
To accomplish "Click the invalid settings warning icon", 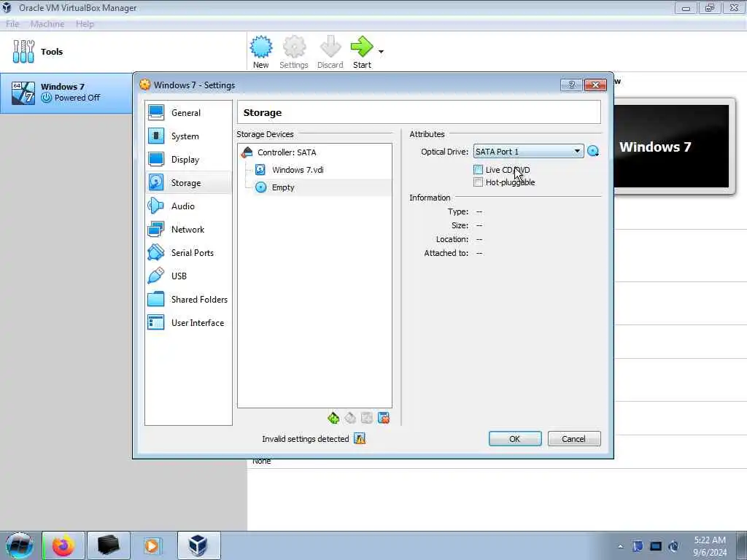I will coord(360,438).
